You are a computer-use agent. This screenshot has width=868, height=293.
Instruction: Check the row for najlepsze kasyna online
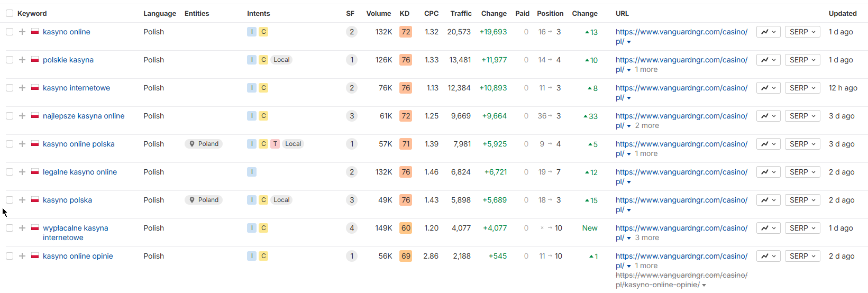10,116
